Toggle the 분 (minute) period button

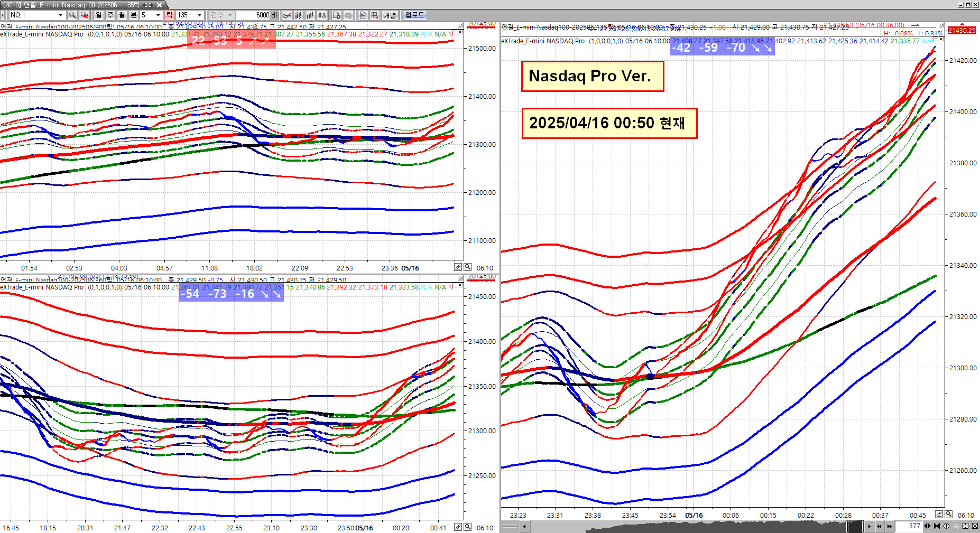pyautogui.click(x=133, y=15)
